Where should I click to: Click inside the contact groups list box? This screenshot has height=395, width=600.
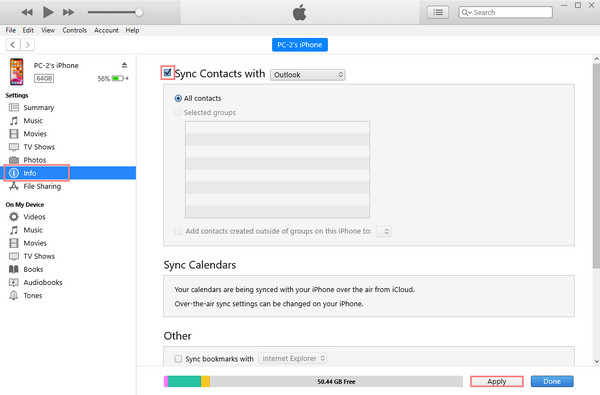277,170
